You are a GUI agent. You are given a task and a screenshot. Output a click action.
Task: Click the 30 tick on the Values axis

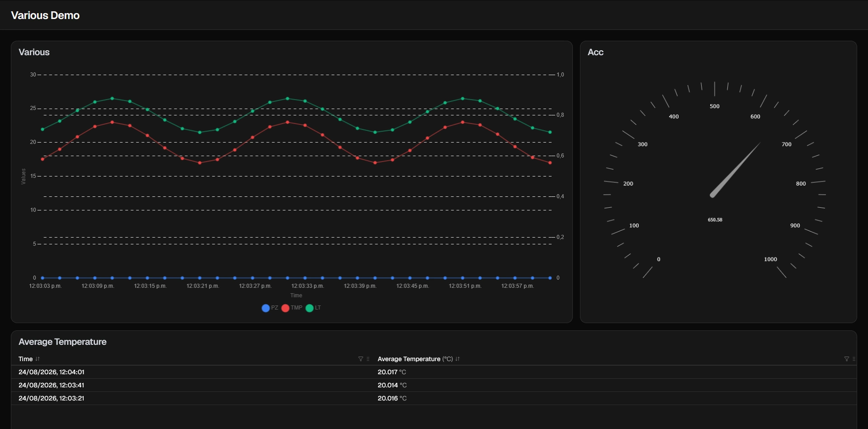(x=33, y=75)
